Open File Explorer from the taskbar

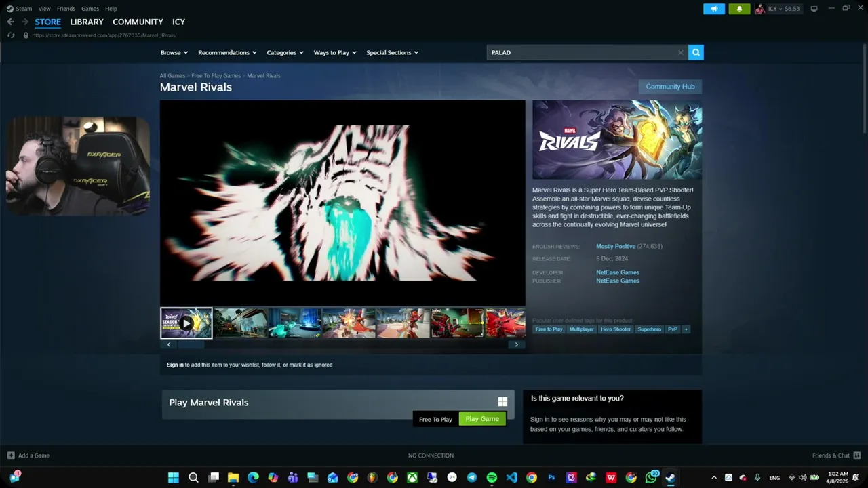[233, 477]
